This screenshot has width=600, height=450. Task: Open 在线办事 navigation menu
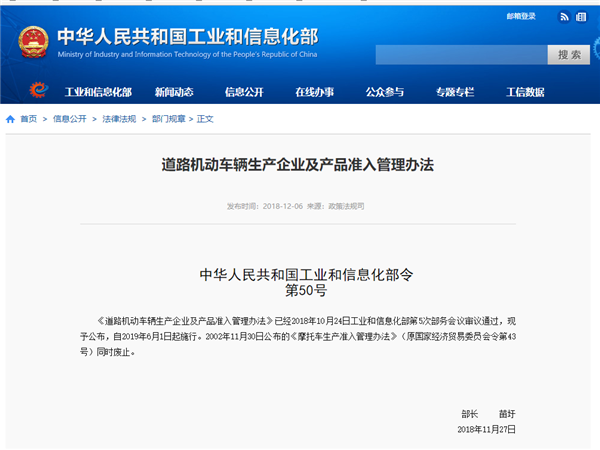point(315,92)
